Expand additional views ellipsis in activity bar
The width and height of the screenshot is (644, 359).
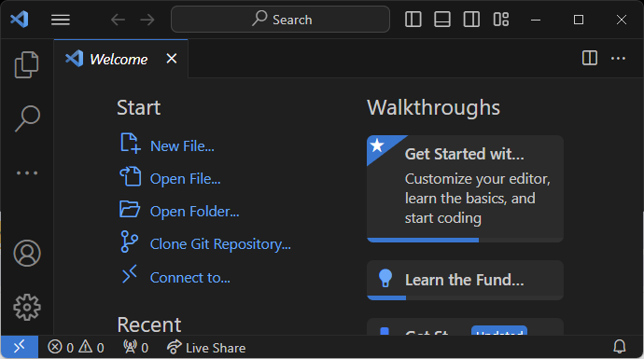coord(27,173)
